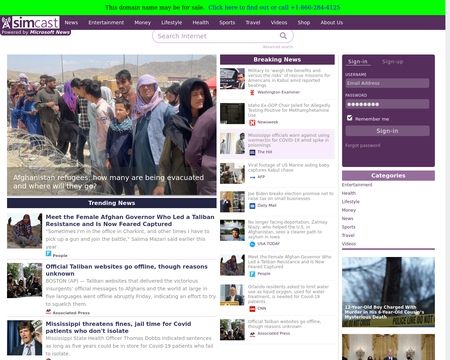
Task: Open Military to weigh benefits breaking story
Action: (x=289, y=78)
